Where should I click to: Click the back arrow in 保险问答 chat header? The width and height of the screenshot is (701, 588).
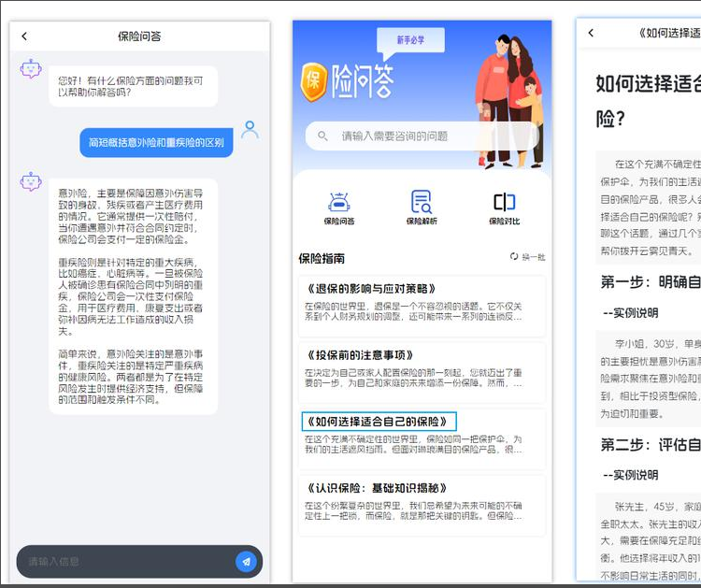click(24, 36)
